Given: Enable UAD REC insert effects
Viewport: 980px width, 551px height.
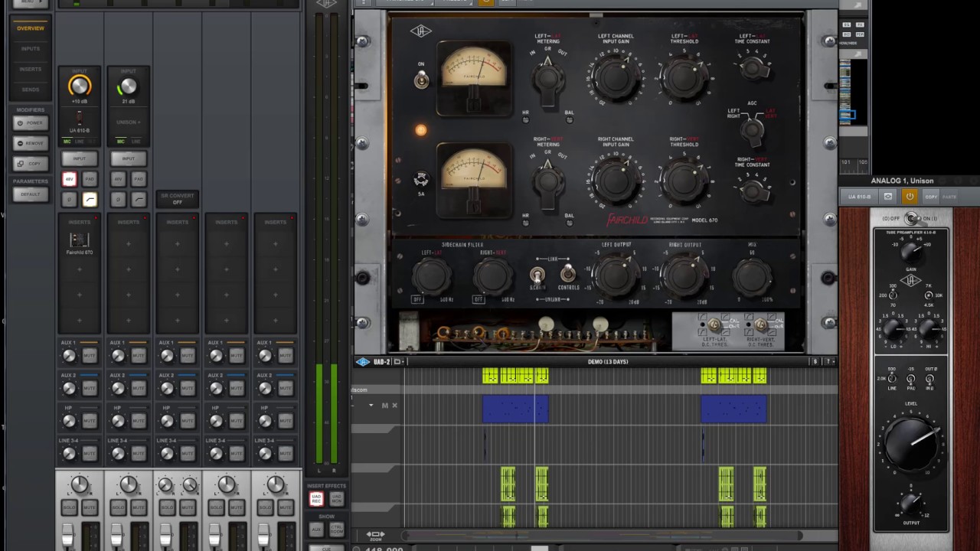Looking at the screenshot, I should [x=316, y=499].
